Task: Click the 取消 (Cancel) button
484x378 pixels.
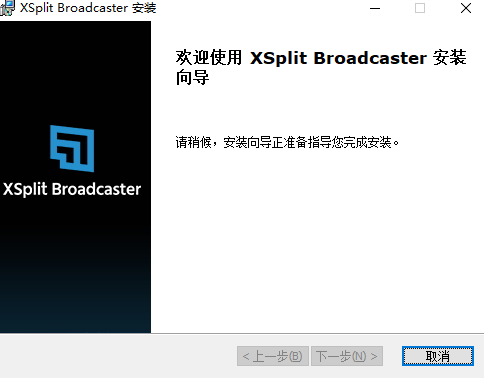Action: (x=438, y=356)
